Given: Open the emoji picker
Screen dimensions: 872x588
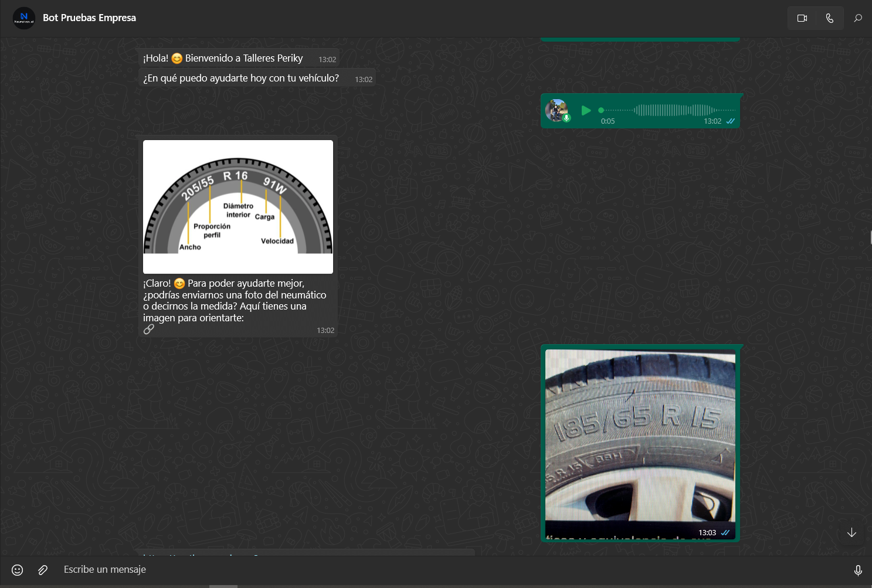Looking at the screenshot, I should pyautogui.click(x=16, y=569).
